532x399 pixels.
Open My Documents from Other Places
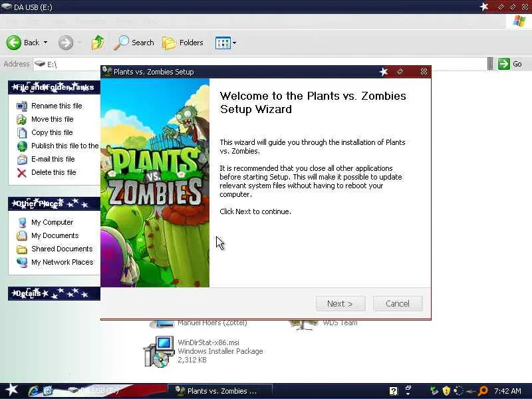(55, 235)
